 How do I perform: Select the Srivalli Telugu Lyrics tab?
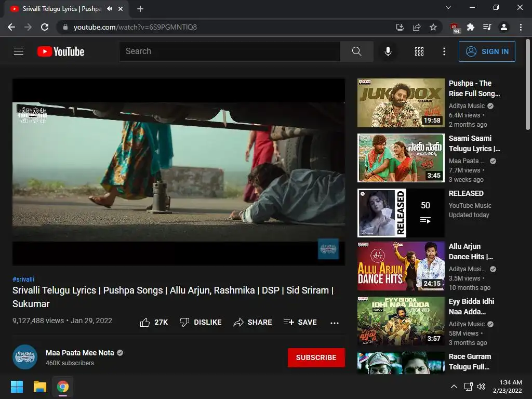[66, 9]
